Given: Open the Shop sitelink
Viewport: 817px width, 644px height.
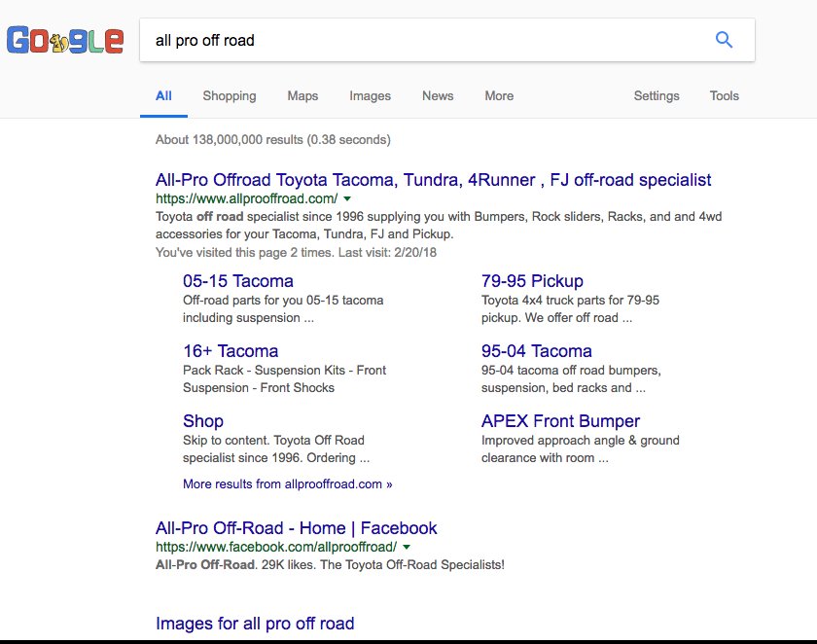Looking at the screenshot, I should (203, 421).
